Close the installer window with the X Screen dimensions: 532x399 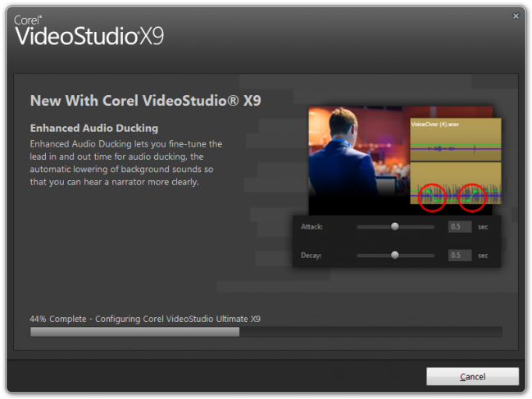(x=516, y=16)
